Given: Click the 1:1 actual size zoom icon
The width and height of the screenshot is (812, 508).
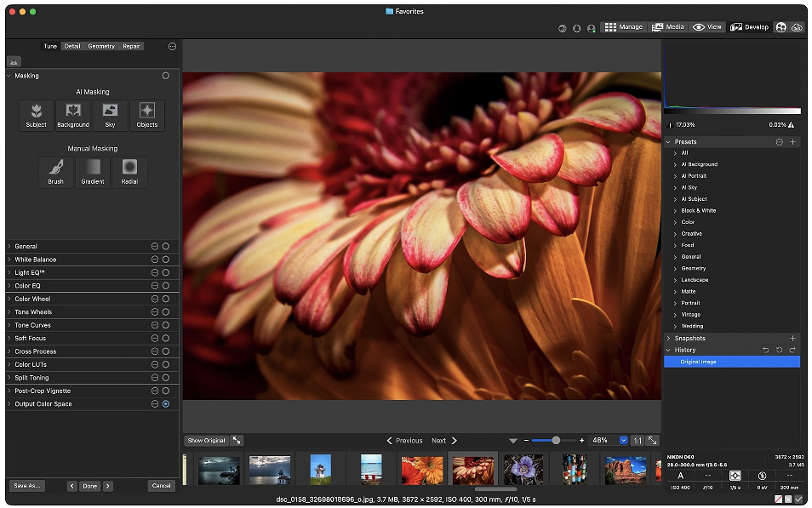Looking at the screenshot, I should point(638,441).
